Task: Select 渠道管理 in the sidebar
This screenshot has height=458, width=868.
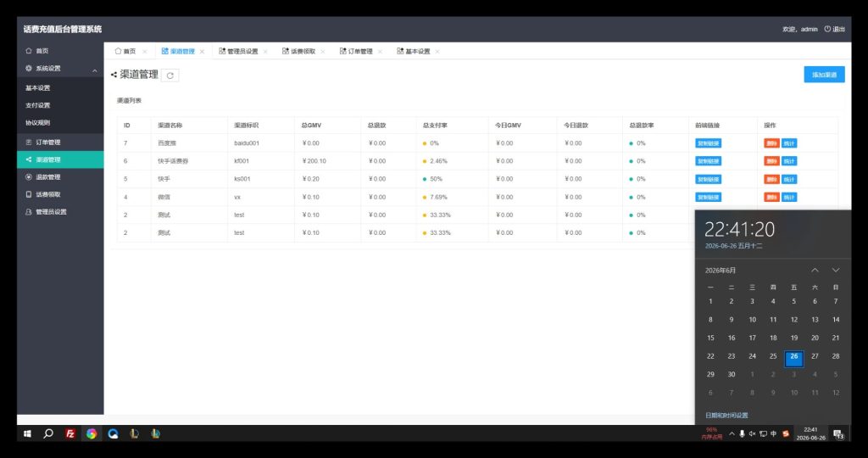Action: (x=60, y=159)
